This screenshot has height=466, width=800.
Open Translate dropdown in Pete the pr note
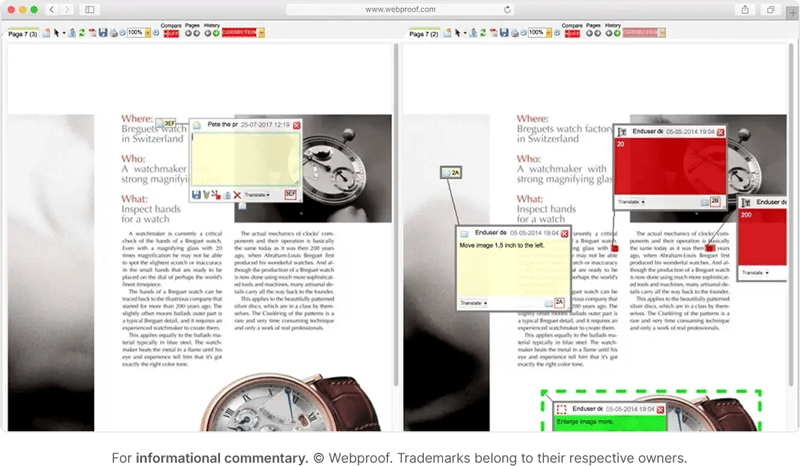257,195
